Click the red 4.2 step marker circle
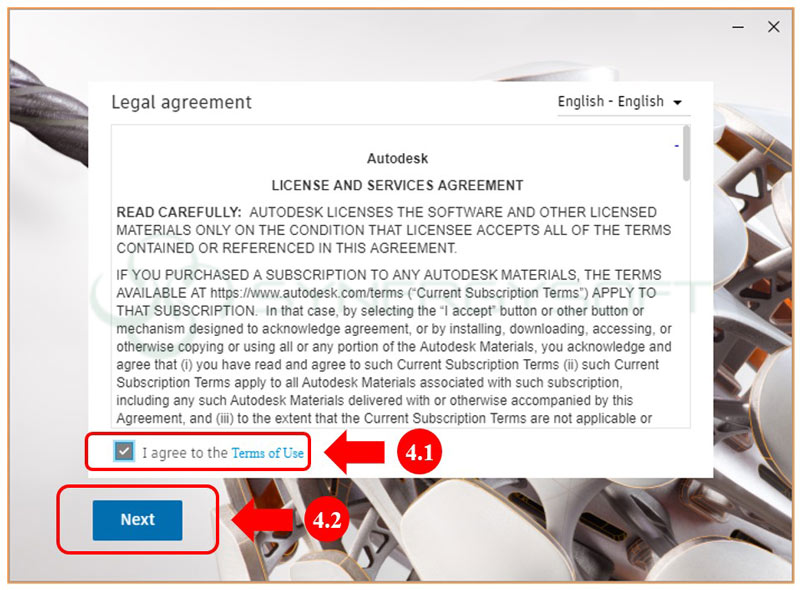The image size is (800, 590). tap(327, 520)
